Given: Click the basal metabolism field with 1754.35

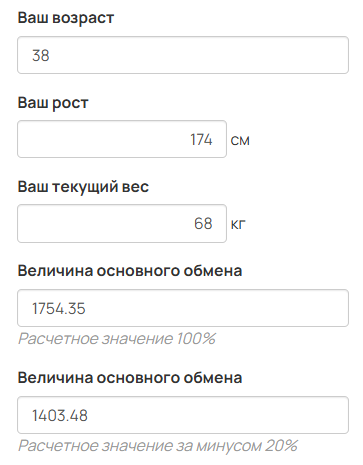Looking at the screenshot, I should coord(183,308).
